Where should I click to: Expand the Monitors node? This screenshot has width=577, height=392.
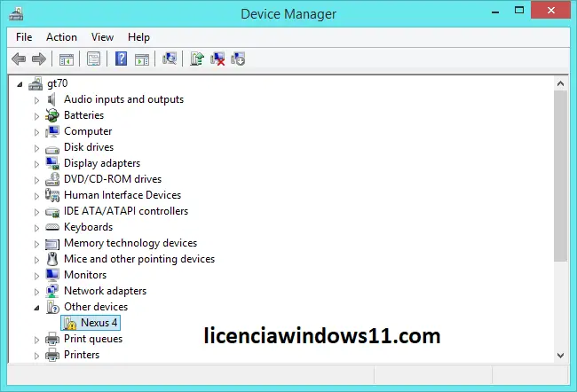click(x=36, y=276)
